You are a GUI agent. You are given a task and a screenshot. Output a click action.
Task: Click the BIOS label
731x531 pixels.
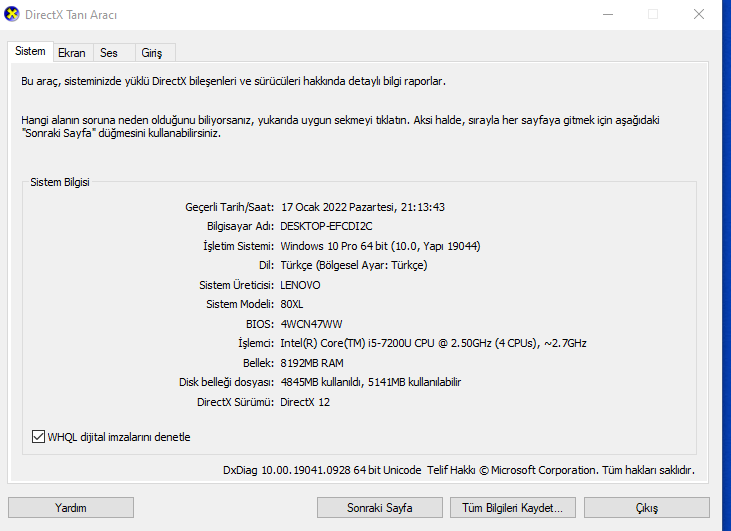click(260, 324)
